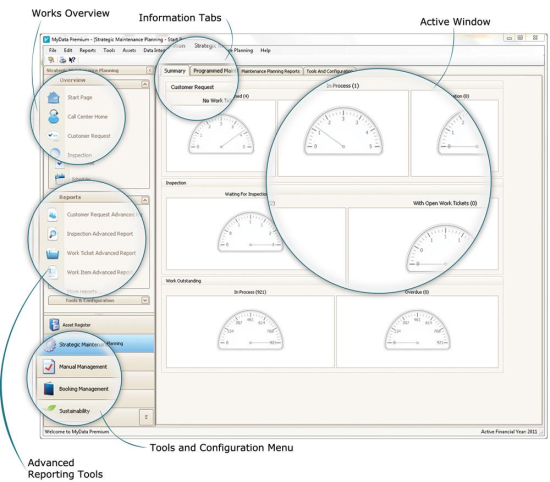Select the Booking Management book icon
This screenshot has width=550, height=482.
click(x=48, y=389)
